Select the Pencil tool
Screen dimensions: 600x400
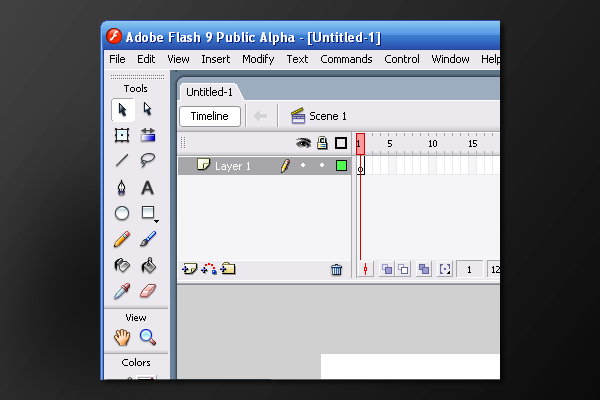[x=122, y=239]
